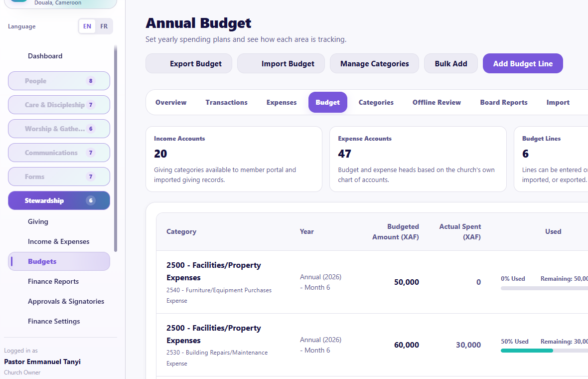
Task: Click the Export Budget button
Action: (x=189, y=63)
